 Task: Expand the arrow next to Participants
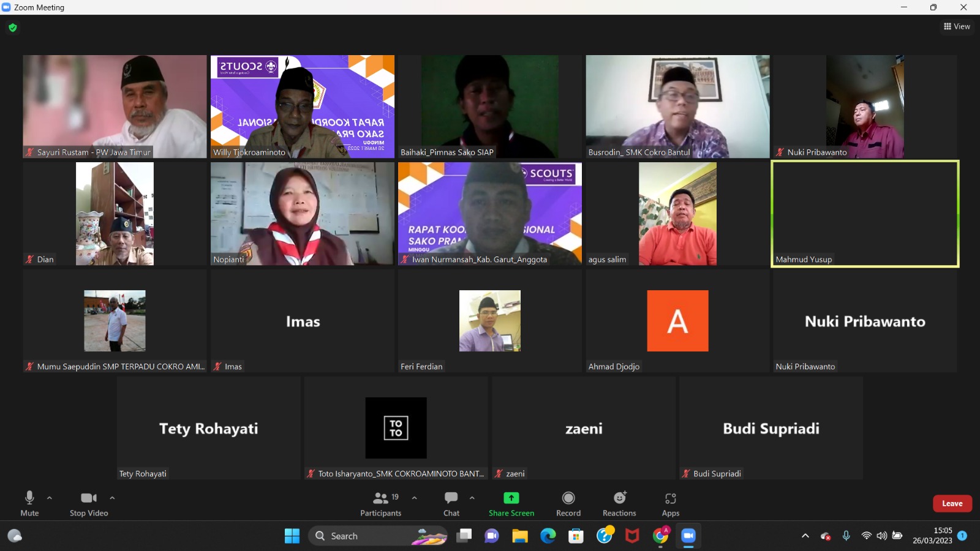[x=415, y=498]
